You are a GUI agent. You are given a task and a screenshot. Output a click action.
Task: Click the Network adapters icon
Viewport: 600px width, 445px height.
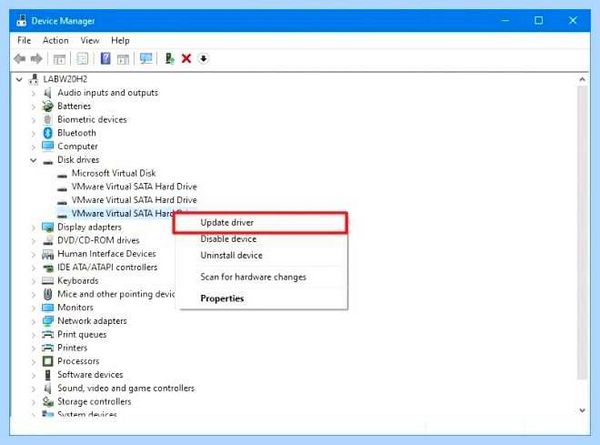(x=48, y=321)
